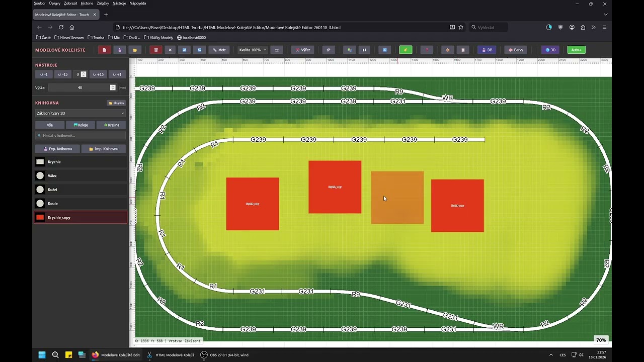644x362 pixels.
Task: Open the DB database button
Action: pyautogui.click(x=487, y=50)
